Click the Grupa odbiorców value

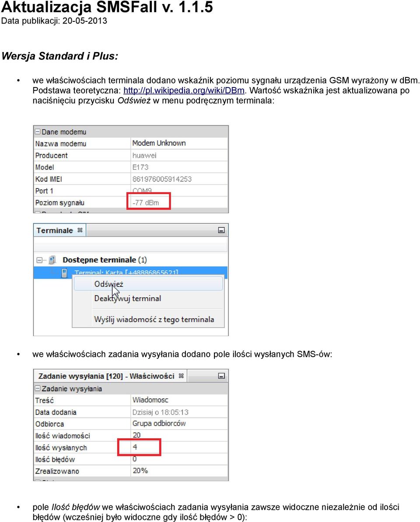pos(159,424)
